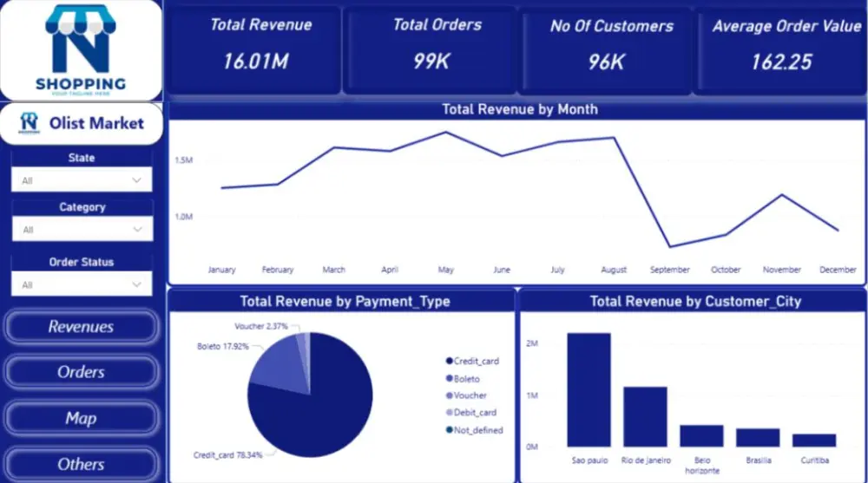Select the Boleto pie slice

coord(279,365)
